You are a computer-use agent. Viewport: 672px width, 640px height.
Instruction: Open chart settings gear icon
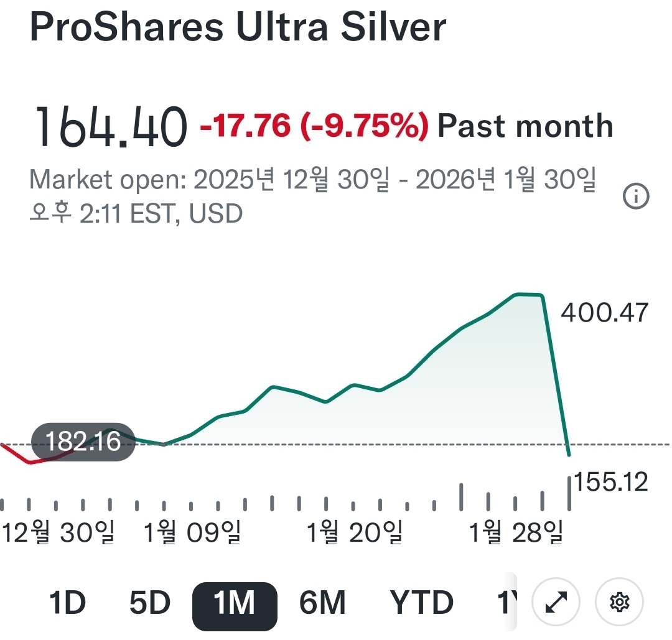pos(619,602)
